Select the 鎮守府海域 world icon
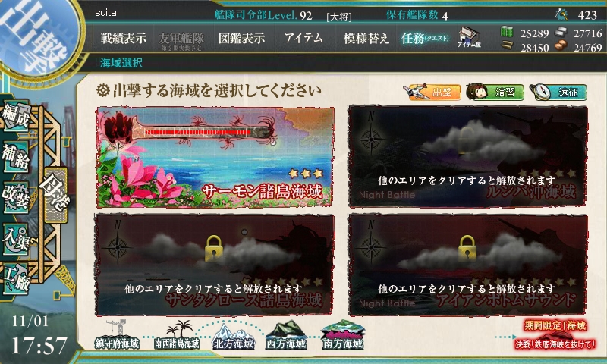Viewport: 607px width, 364px height. 118,336
